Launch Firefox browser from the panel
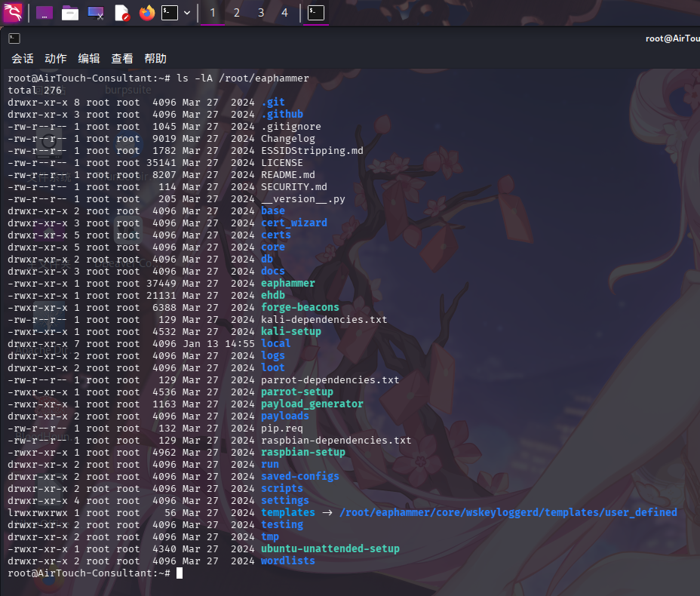The width and height of the screenshot is (700, 596). (x=146, y=13)
